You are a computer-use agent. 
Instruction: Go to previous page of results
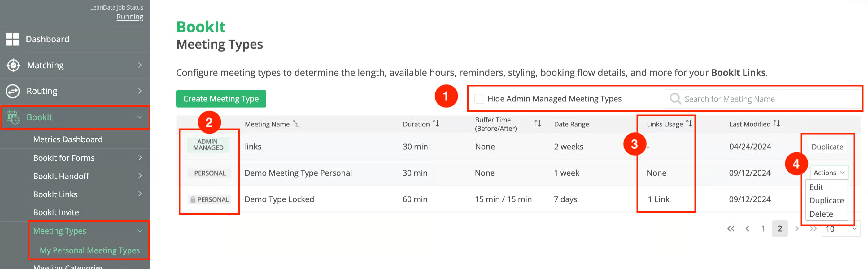point(747,229)
